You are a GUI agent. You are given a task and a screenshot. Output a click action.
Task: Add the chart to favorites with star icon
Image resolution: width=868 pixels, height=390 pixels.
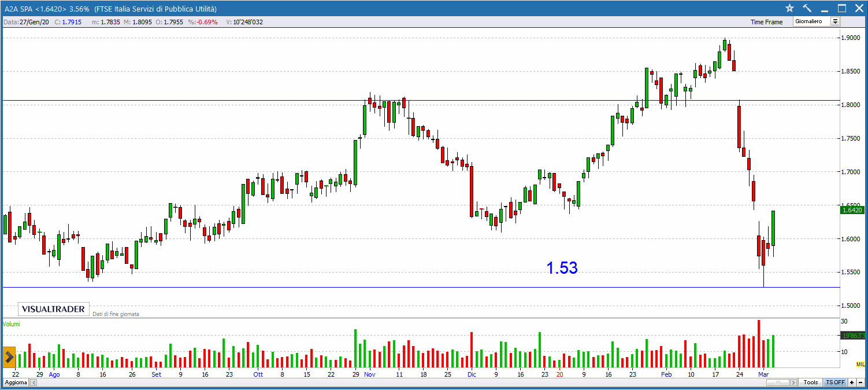pyautogui.click(x=789, y=8)
